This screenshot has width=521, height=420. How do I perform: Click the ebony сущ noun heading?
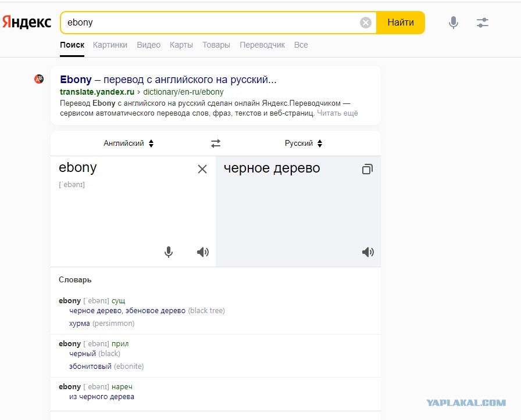click(x=92, y=301)
